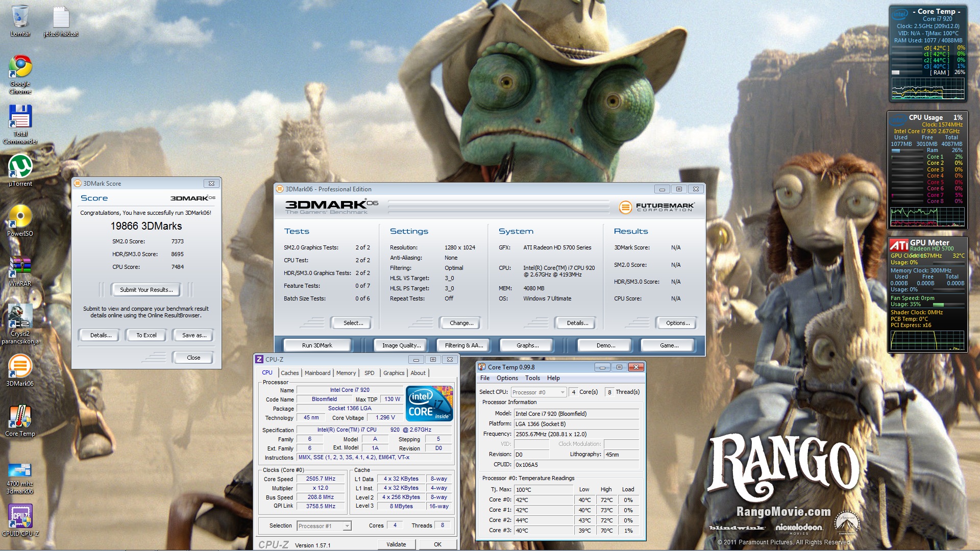Open File menu in Core Temp

(485, 378)
